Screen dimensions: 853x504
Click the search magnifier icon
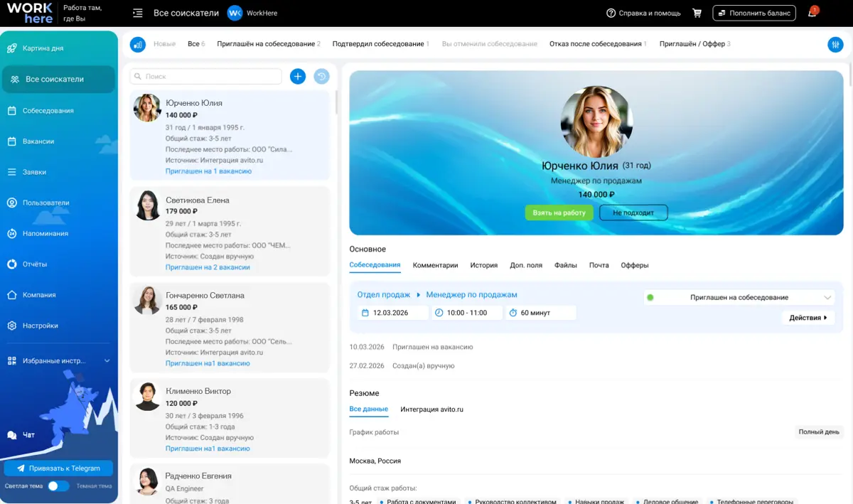click(x=138, y=76)
